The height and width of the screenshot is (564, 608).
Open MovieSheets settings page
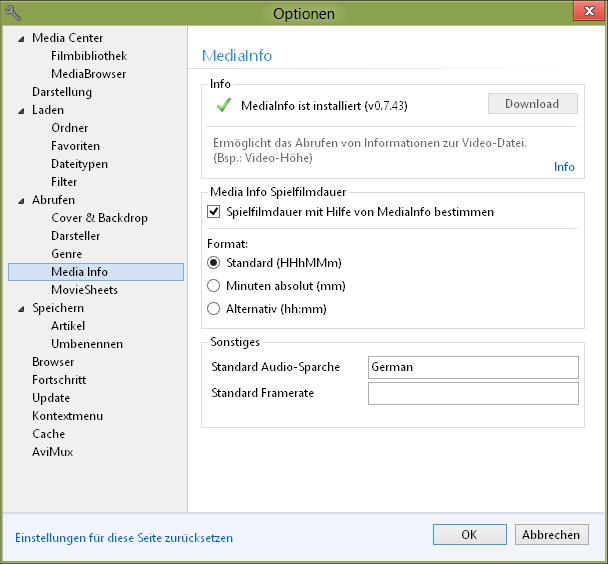85,290
